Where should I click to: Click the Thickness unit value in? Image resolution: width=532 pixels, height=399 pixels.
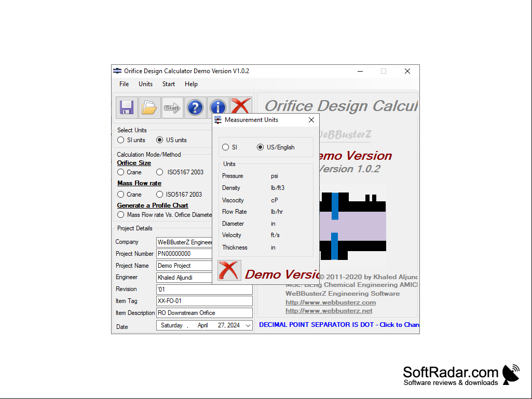pos(273,247)
